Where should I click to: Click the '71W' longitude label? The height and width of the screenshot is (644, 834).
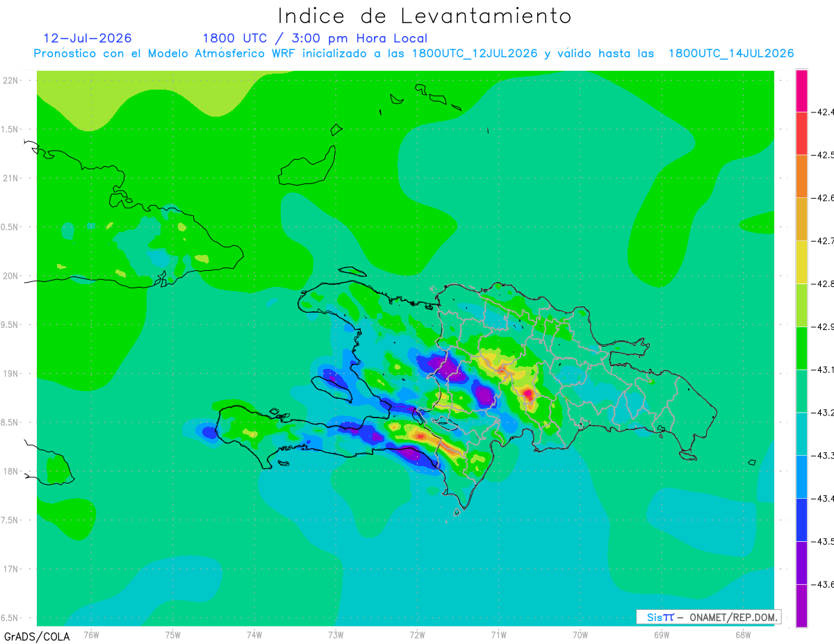498,635
